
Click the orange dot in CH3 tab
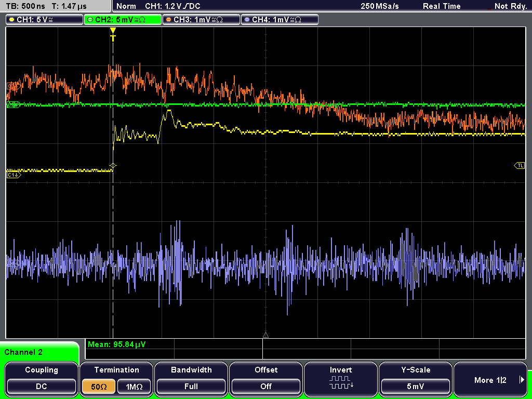click(168, 20)
